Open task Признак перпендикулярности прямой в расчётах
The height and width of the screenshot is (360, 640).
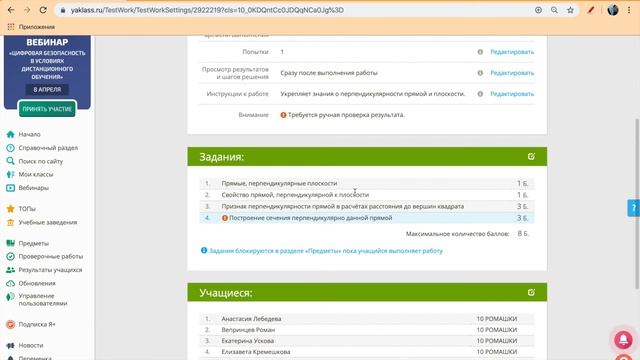click(x=343, y=206)
